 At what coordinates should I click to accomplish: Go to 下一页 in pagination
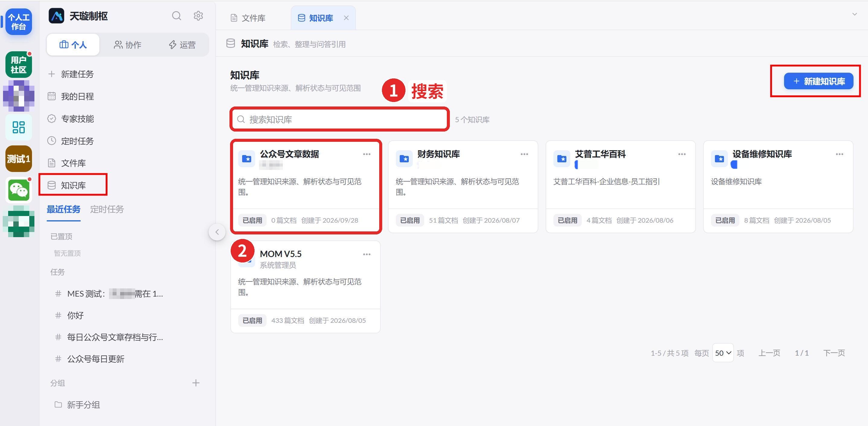point(834,353)
